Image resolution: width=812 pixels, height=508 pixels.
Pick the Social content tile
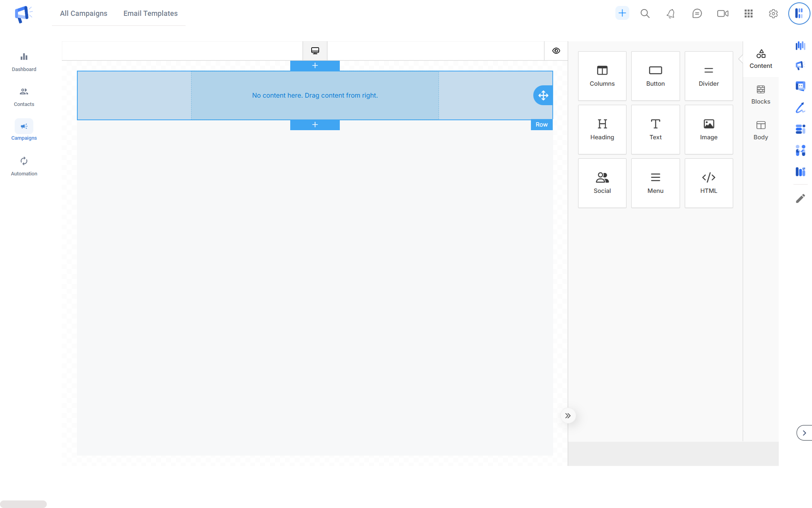coord(602,183)
